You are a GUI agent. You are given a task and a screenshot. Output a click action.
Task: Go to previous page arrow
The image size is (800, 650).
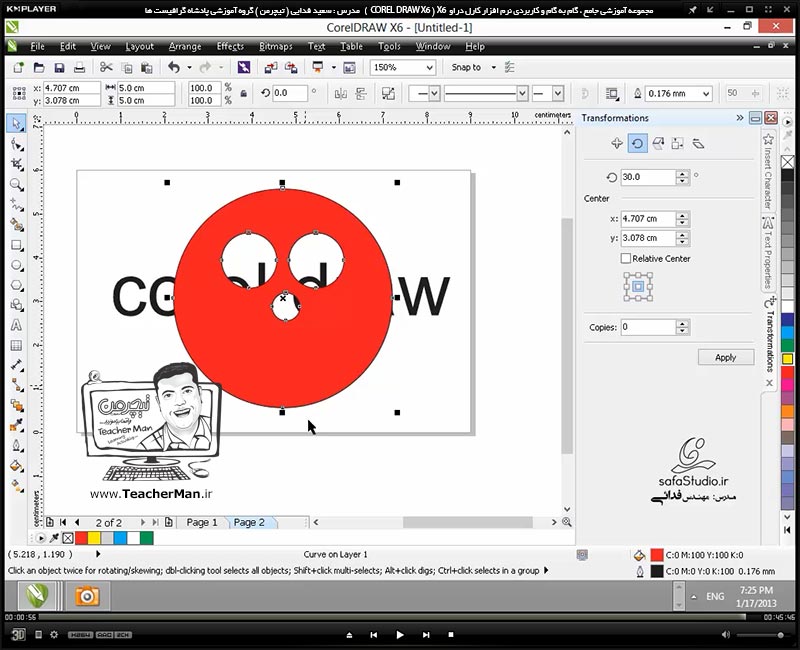coord(78,522)
